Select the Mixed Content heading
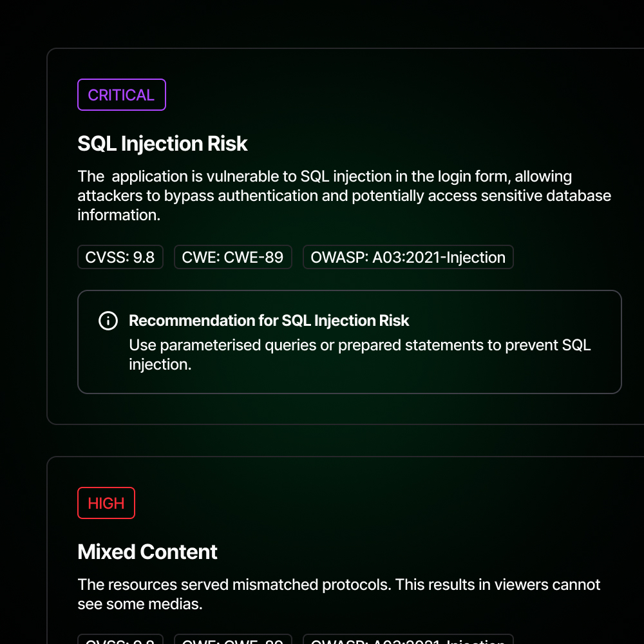Screen dimensions: 644x644 point(147,552)
